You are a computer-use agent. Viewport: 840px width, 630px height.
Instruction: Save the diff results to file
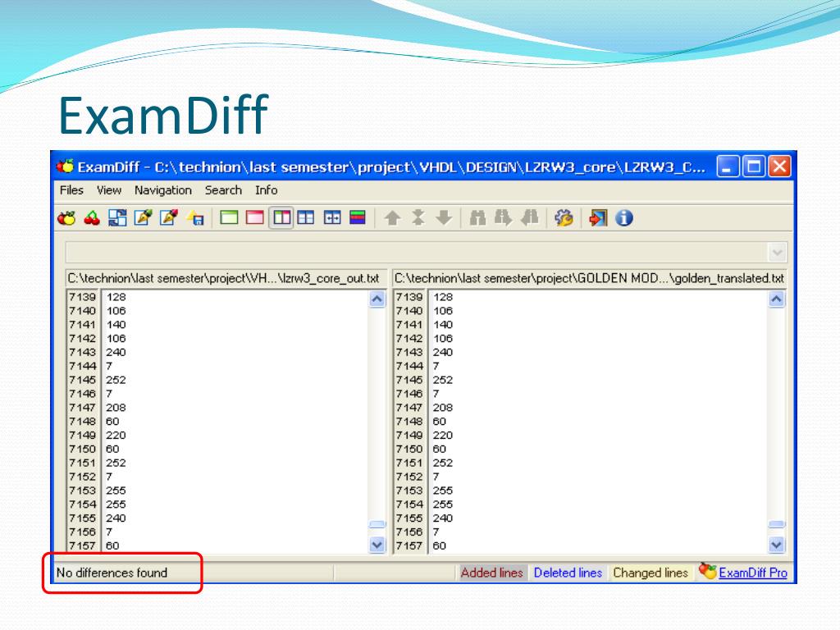(x=195, y=218)
